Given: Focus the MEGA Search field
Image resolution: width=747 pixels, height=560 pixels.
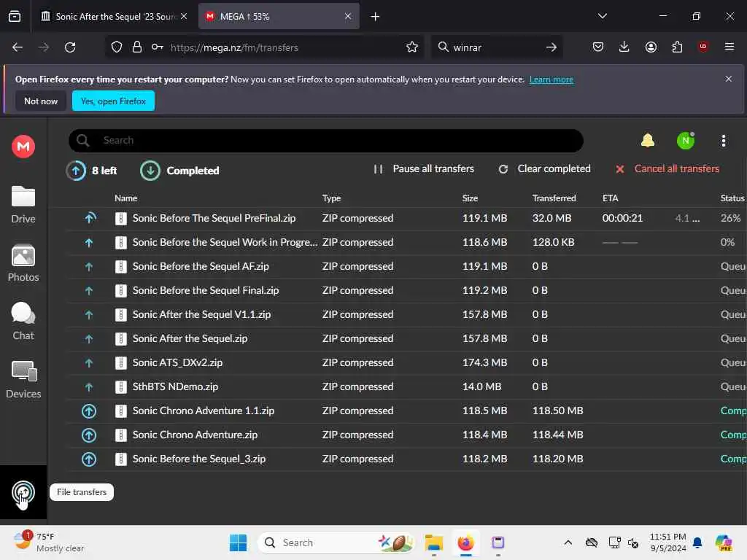Looking at the screenshot, I should (x=326, y=141).
